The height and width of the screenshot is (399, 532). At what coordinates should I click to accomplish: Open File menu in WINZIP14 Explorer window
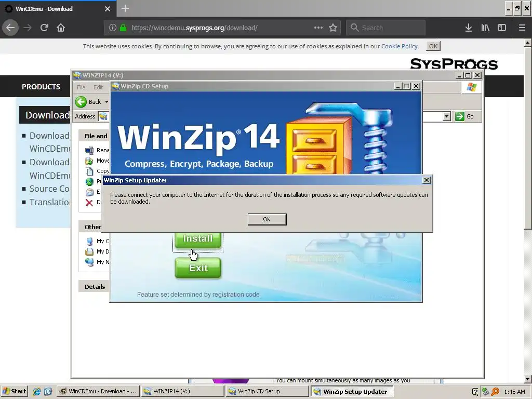(81, 87)
